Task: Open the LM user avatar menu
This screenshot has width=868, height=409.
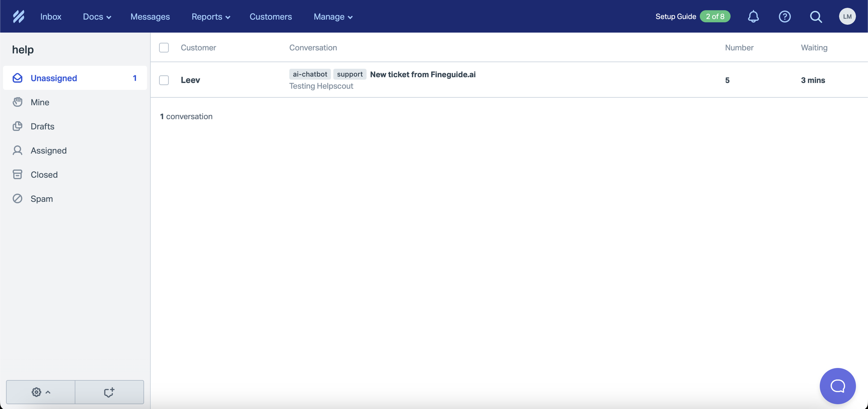Action: click(847, 16)
